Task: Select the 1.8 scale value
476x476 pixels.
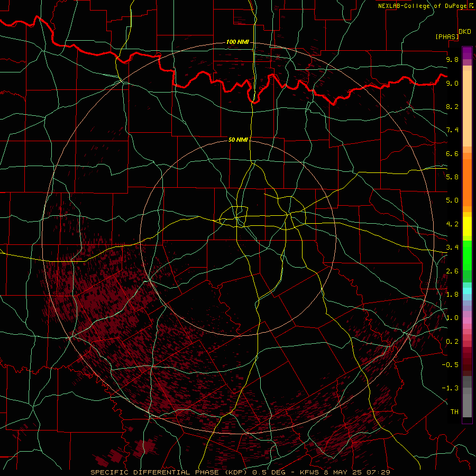Action: [x=452, y=295]
